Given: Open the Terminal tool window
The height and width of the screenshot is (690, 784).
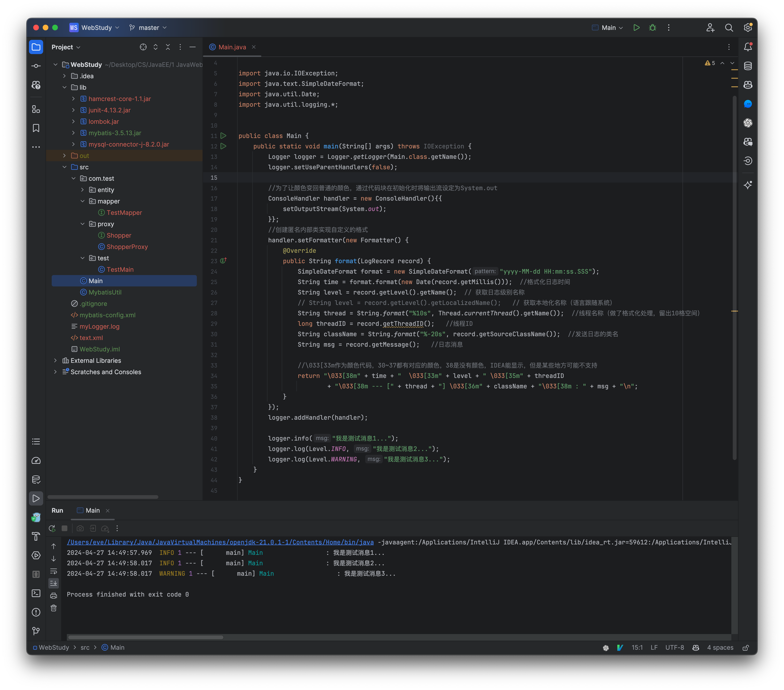Looking at the screenshot, I should click(x=36, y=593).
